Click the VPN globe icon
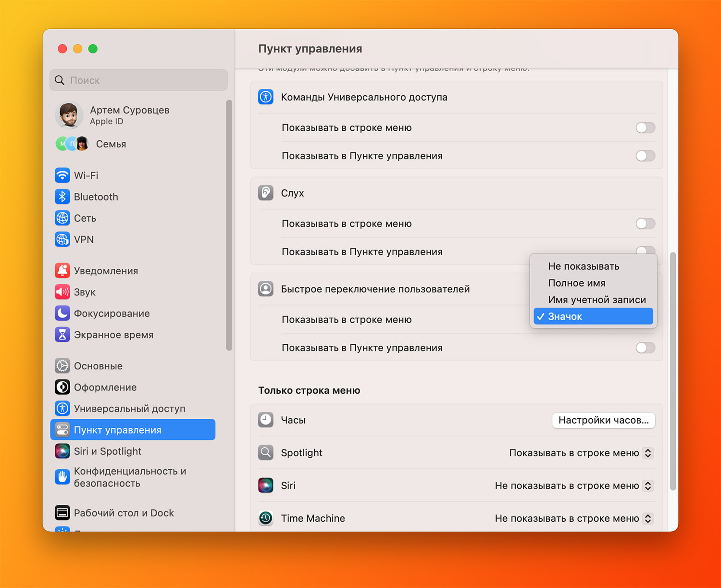This screenshot has height=588, width=721. [x=62, y=239]
